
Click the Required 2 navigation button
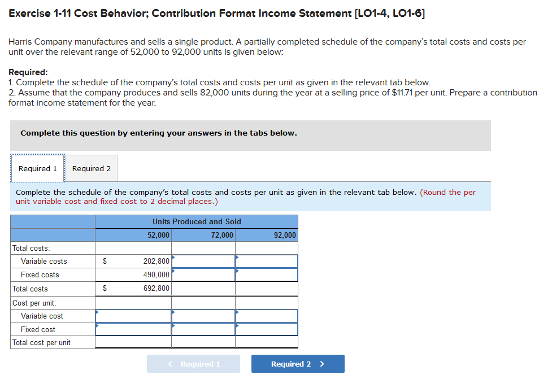(x=297, y=363)
